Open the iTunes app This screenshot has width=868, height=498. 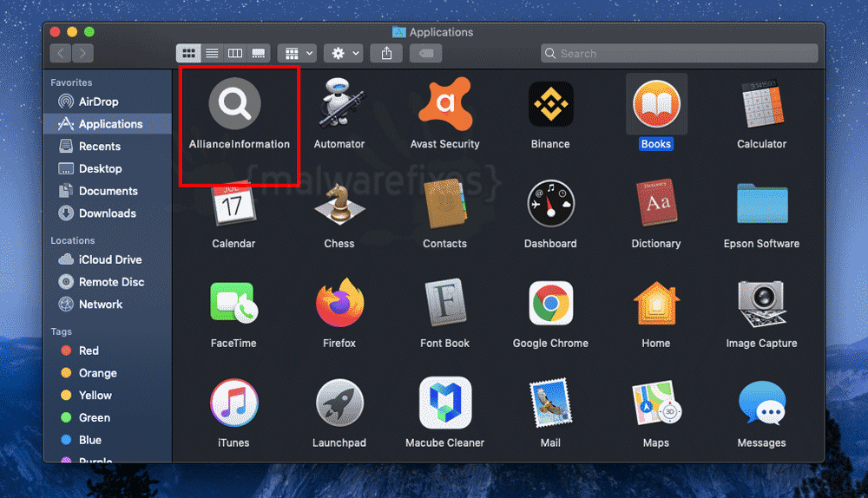click(233, 403)
